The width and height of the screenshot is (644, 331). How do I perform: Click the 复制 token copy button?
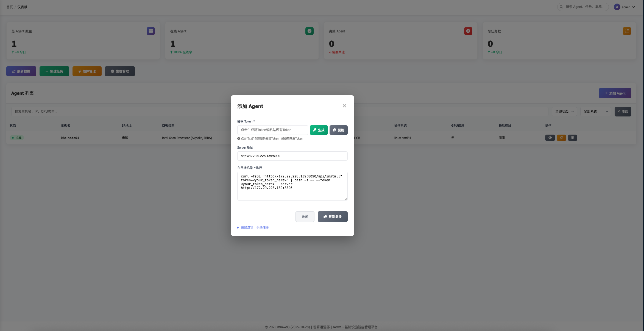pos(338,130)
